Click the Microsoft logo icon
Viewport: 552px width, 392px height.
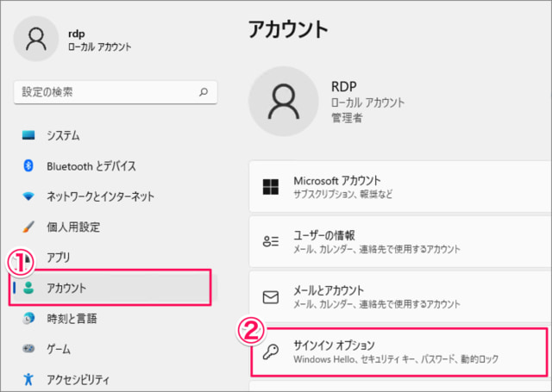coord(271,186)
